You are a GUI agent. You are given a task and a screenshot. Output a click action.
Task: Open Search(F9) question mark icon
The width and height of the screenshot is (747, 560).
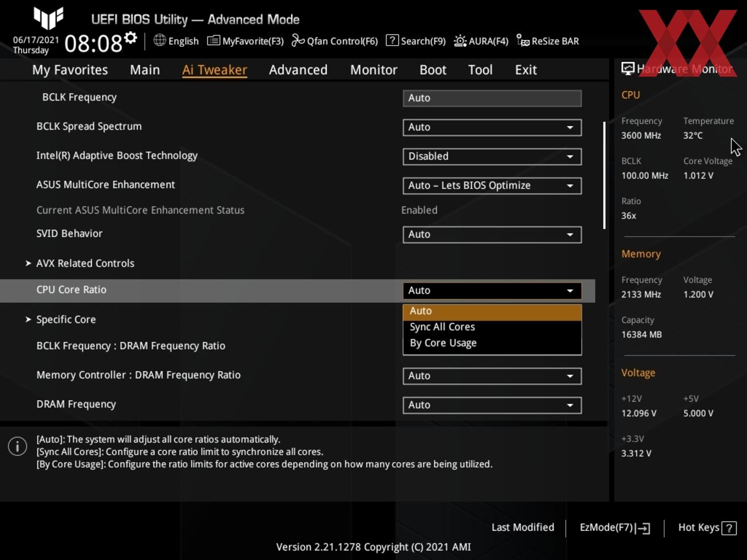click(392, 40)
